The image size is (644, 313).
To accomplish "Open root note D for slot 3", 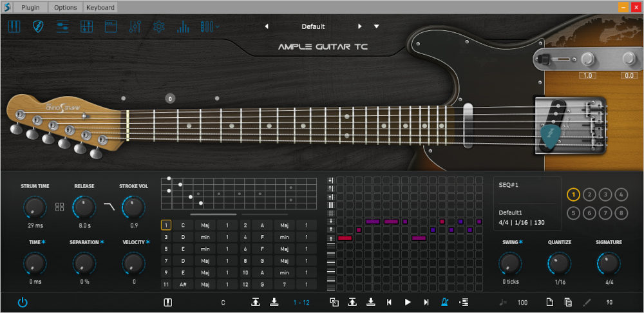I will point(183,237).
